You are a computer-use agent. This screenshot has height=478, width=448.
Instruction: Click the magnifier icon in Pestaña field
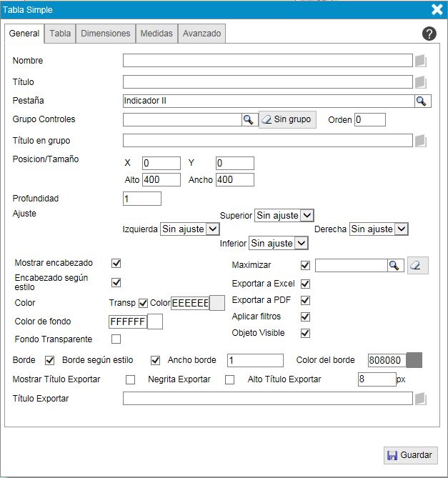[422, 101]
